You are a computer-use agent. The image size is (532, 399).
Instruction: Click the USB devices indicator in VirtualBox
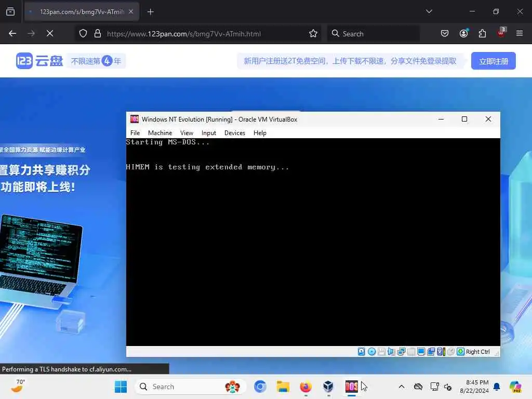tap(411, 352)
